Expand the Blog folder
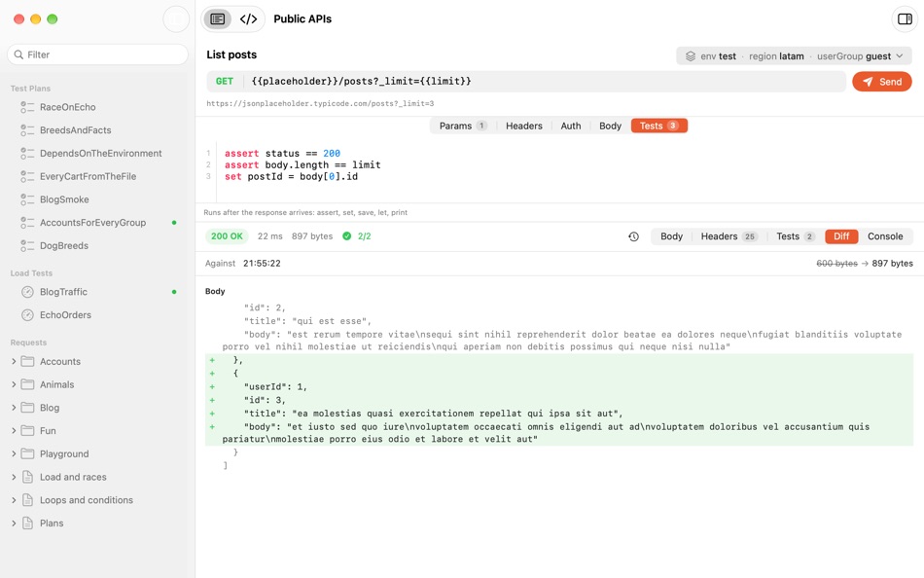The width and height of the screenshot is (924, 578). click(14, 408)
